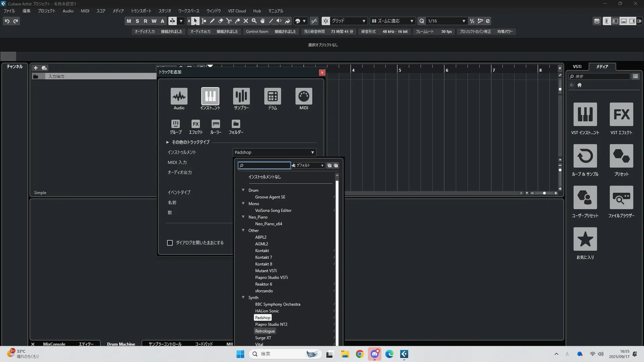
Task: Switch to the VSTi tab
Action: click(x=577, y=67)
